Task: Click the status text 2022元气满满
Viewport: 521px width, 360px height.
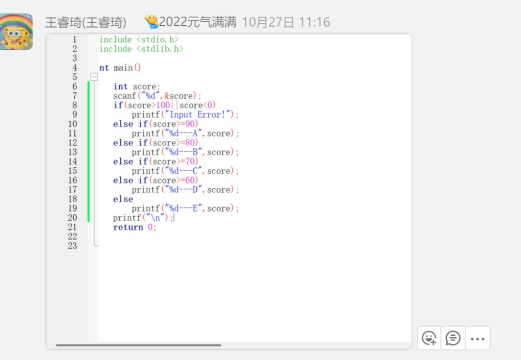Action: 198,22
